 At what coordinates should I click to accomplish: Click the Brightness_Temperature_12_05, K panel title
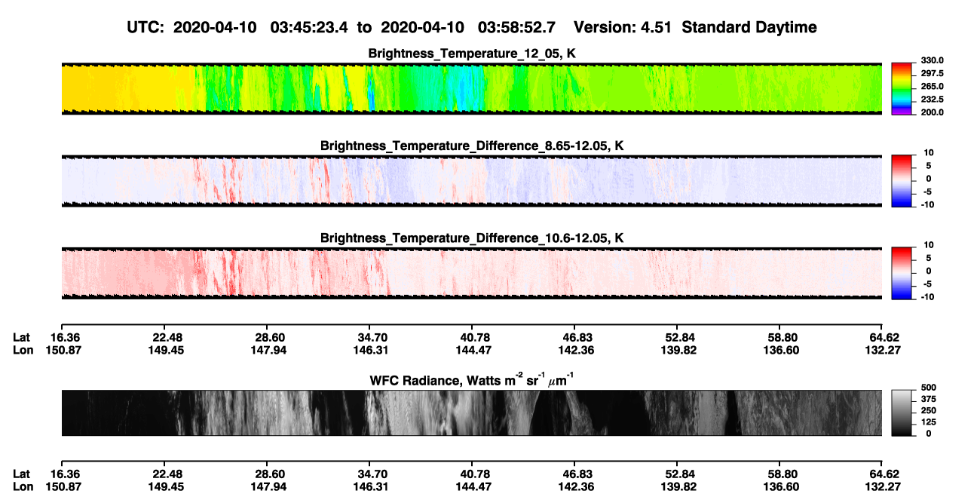click(x=472, y=54)
